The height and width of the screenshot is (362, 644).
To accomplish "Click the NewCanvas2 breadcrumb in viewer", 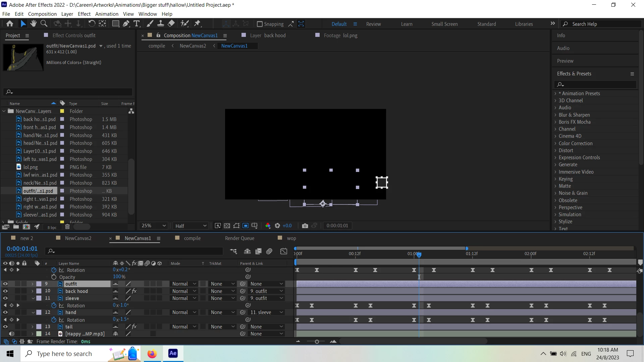I will point(193,46).
